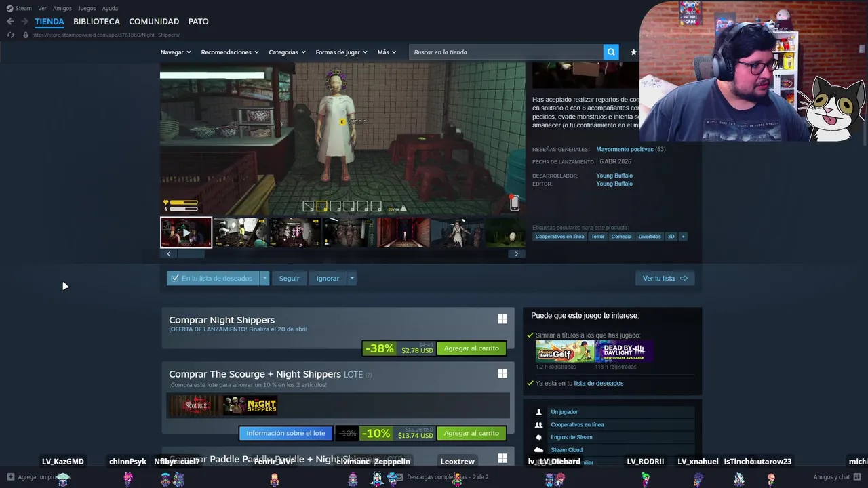Click the Steam logo in the top menu

(x=9, y=9)
